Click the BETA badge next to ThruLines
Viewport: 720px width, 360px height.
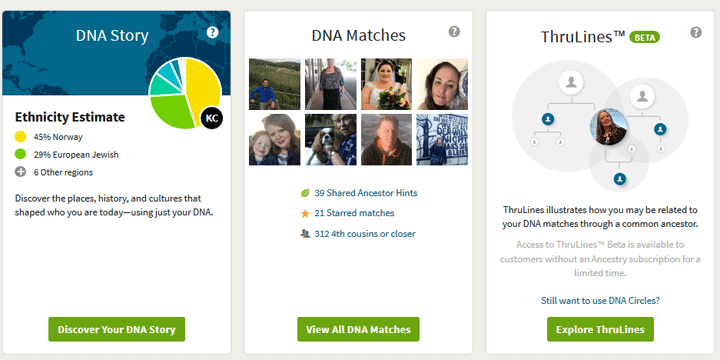(645, 37)
